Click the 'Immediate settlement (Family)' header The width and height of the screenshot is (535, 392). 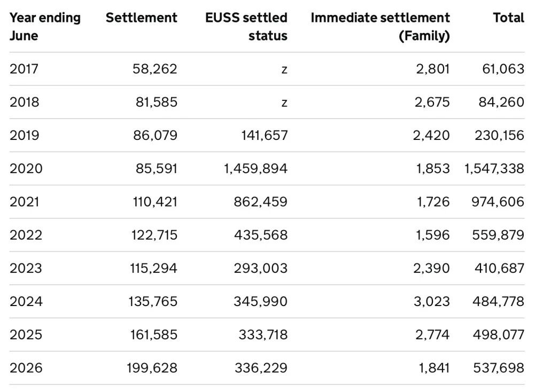pyautogui.click(x=380, y=27)
